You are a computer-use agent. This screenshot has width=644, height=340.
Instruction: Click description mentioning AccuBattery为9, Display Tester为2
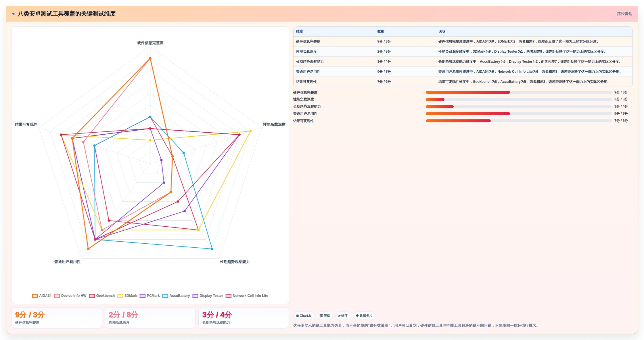pyautogui.click(x=530, y=62)
